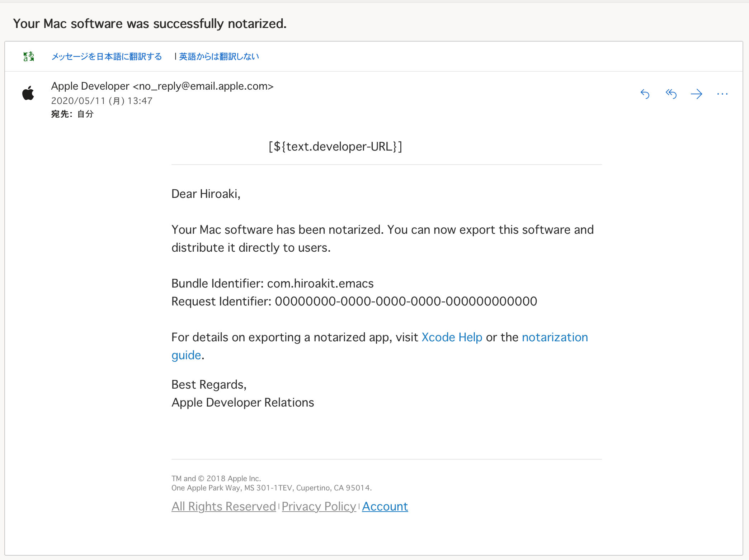Click 'never translate from English' link
Image resolution: width=749 pixels, height=560 pixels.
tap(219, 57)
